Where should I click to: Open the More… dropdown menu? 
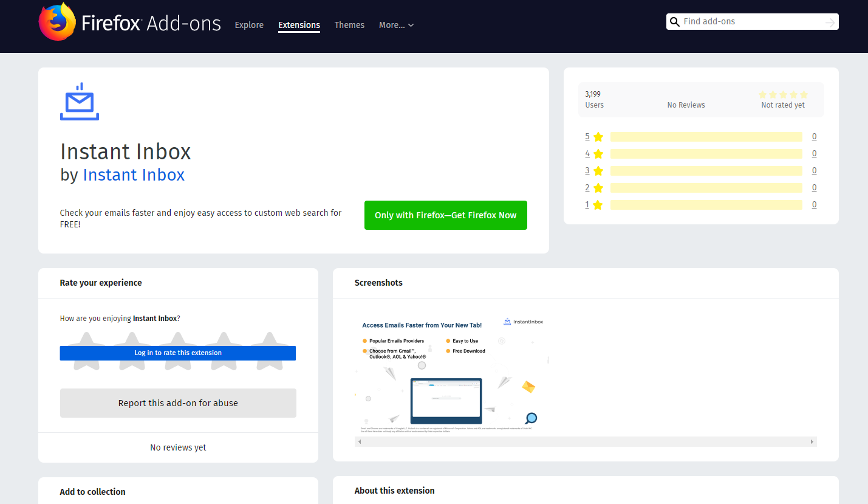(x=396, y=25)
